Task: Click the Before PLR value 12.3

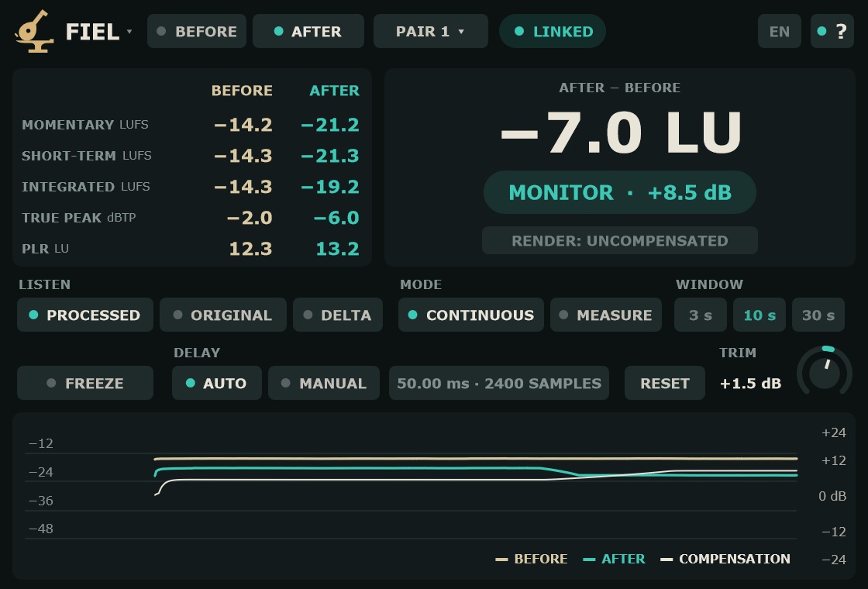Action: pos(251,249)
